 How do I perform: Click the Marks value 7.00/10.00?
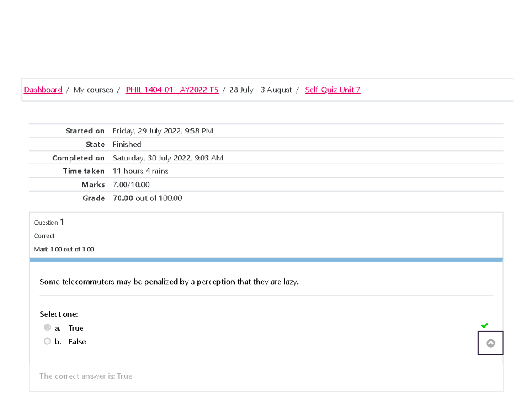[131, 184]
